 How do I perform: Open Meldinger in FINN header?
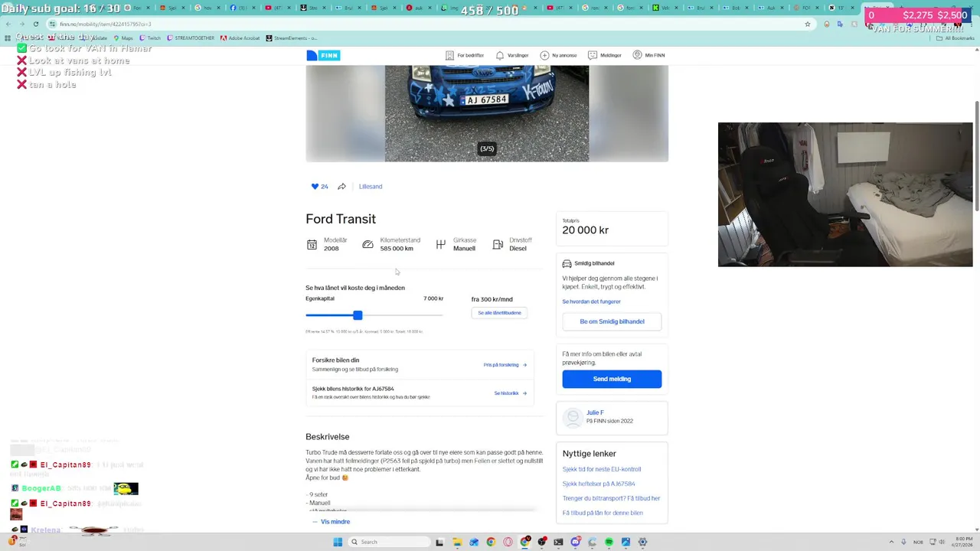point(605,55)
